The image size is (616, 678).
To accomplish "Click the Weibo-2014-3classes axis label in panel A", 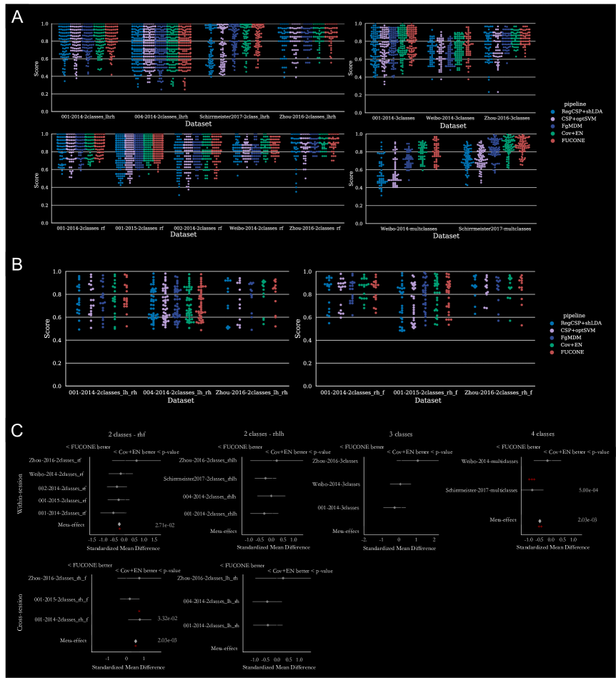I will tap(450, 118).
